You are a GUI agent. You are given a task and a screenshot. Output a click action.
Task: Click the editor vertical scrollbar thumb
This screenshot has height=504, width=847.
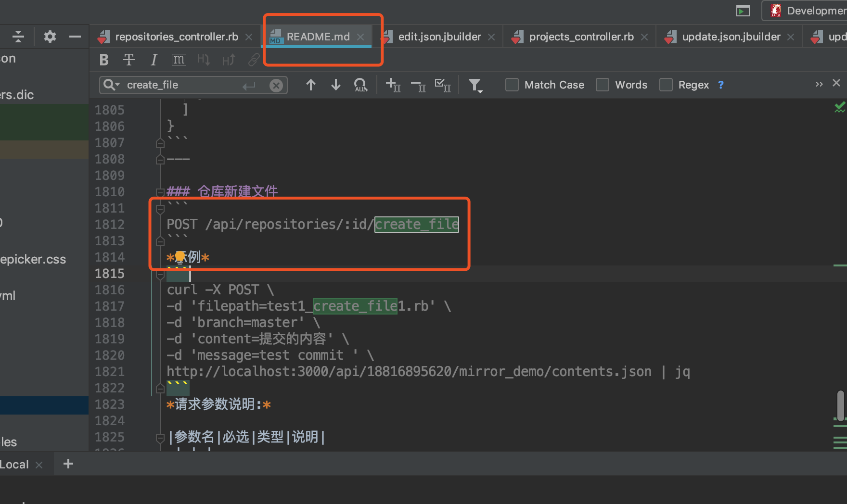840,405
